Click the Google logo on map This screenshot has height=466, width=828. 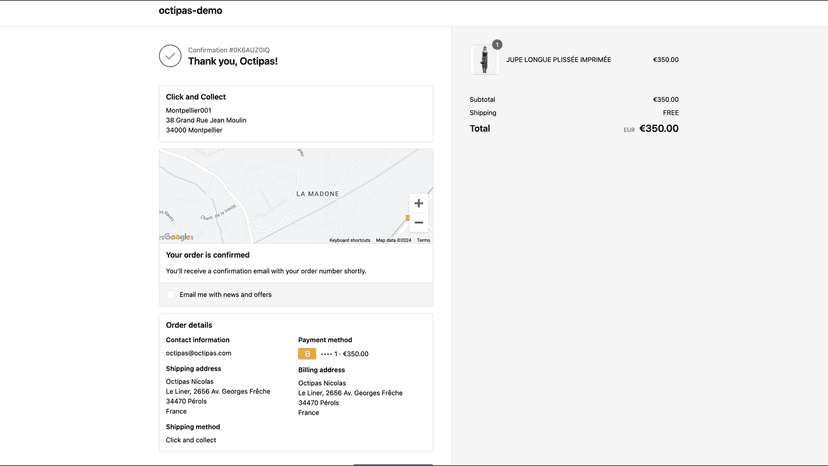tap(177, 237)
